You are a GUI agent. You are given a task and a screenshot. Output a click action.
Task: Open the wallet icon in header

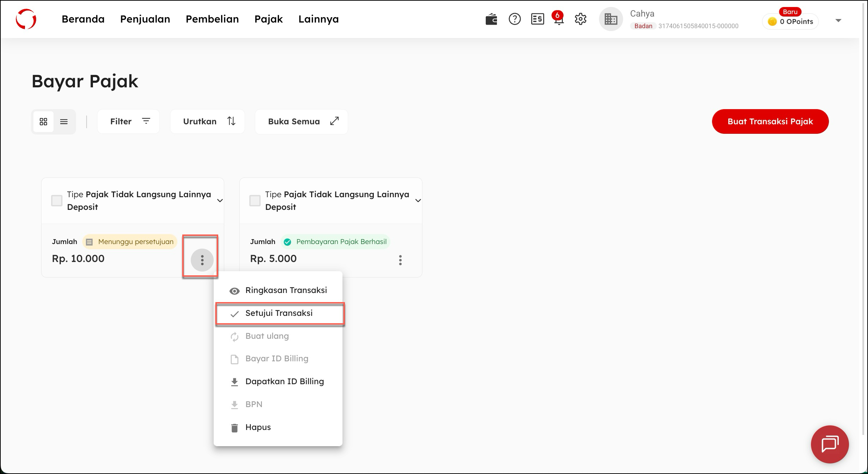(491, 19)
